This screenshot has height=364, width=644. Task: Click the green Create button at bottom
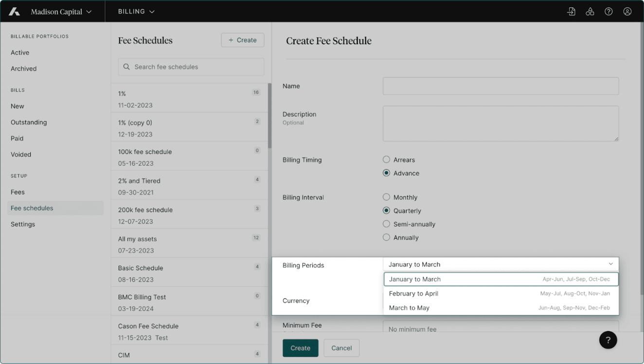[300, 348]
